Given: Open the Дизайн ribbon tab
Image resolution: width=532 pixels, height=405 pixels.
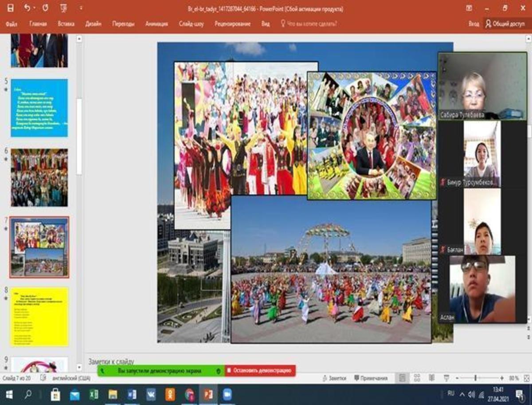Looking at the screenshot, I should point(93,24).
